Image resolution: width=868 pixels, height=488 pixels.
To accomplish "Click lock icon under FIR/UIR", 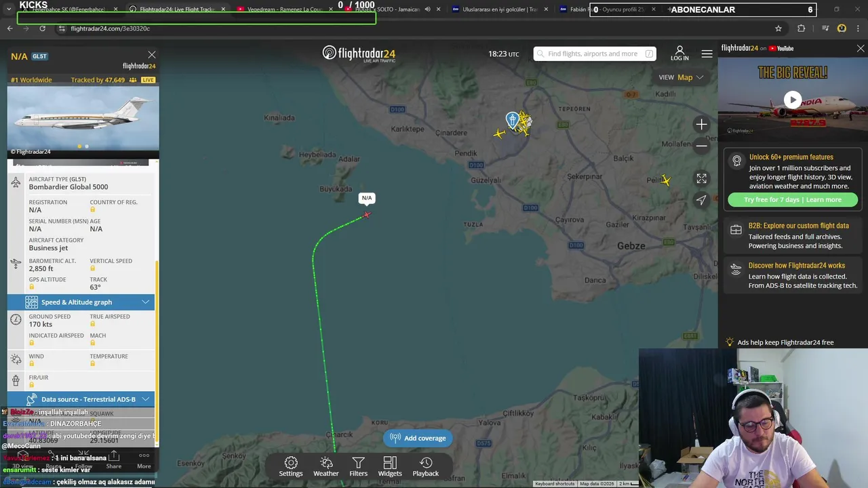I will click(x=31, y=385).
